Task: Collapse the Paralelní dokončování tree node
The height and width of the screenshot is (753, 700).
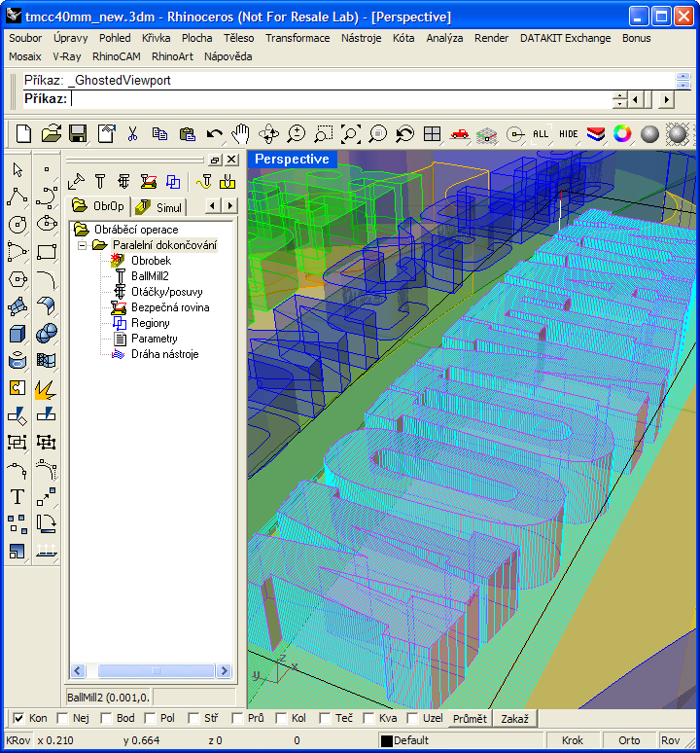Action: pyautogui.click(x=83, y=245)
